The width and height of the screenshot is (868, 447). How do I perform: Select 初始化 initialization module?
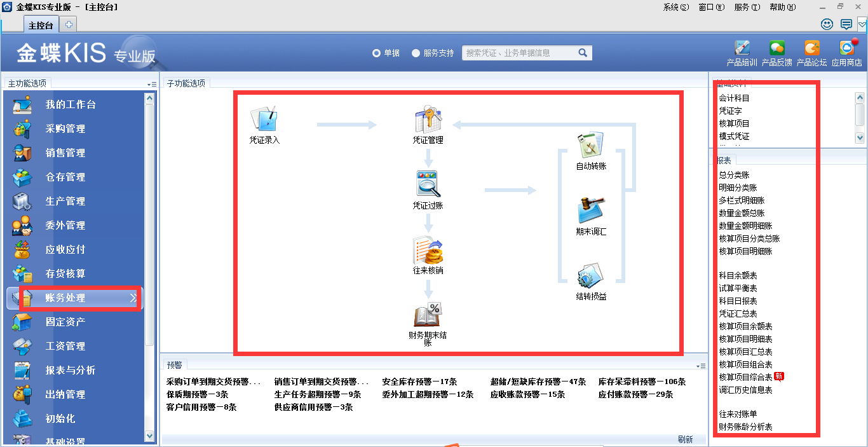[x=60, y=418]
